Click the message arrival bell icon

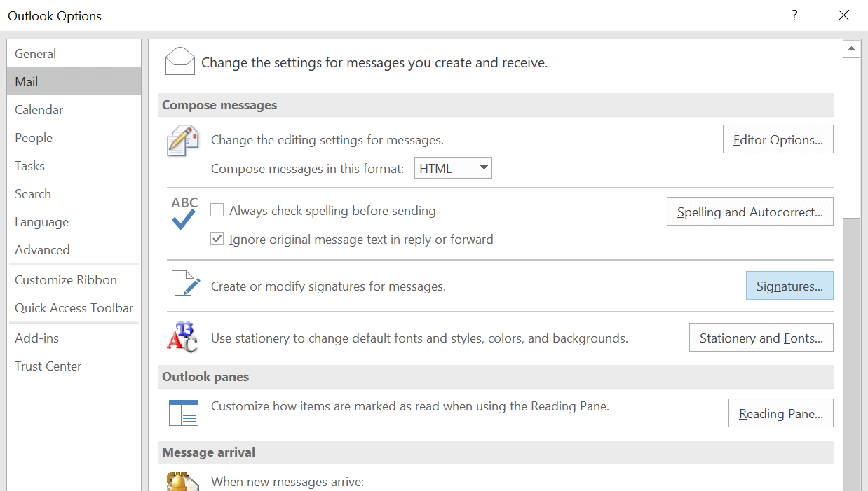click(x=181, y=482)
